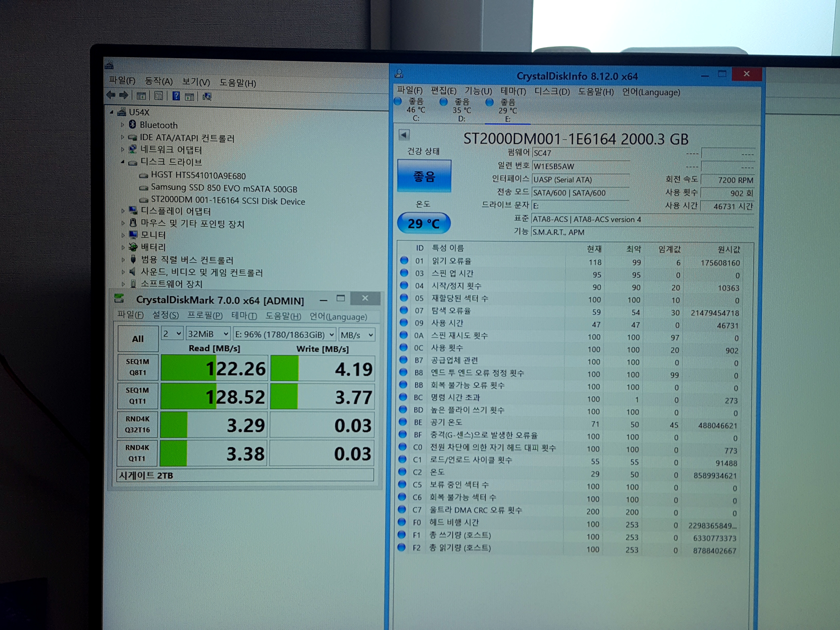This screenshot has width=840, height=630.
Task: Click the status dot for C7 울트라 DMA CRC
Action: [x=402, y=509]
